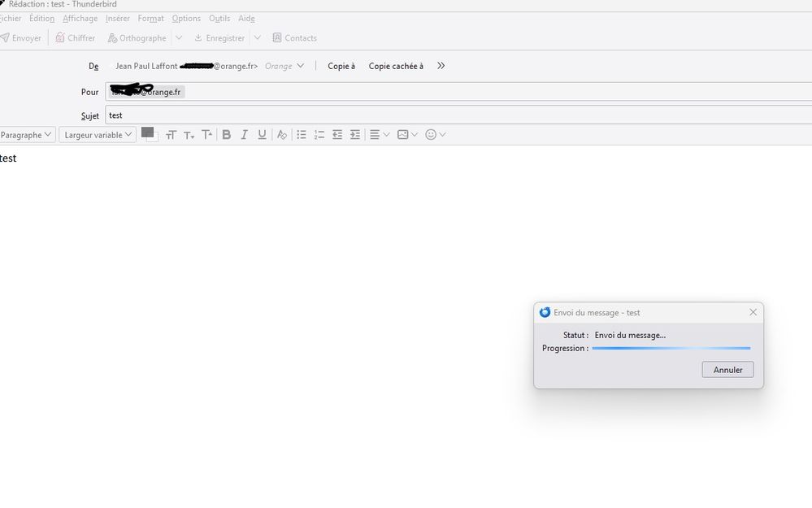Image resolution: width=812 pixels, height=508 pixels.
Task: Expand the Enregistrer save options dropdown
Action: coord(257,37)
